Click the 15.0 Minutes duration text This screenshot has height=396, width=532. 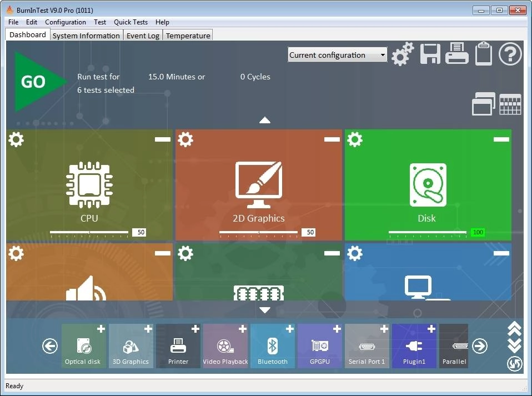coord(177,77)
